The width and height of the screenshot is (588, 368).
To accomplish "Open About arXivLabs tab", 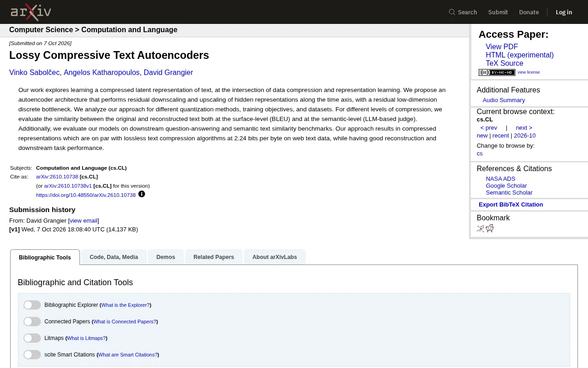I will coord(275,257).
